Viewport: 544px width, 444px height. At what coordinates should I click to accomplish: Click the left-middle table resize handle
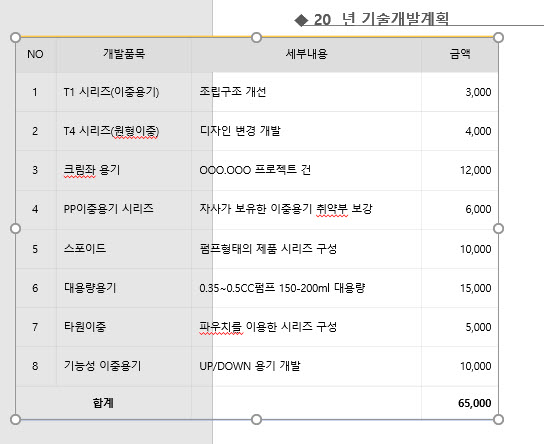[16, 229]
